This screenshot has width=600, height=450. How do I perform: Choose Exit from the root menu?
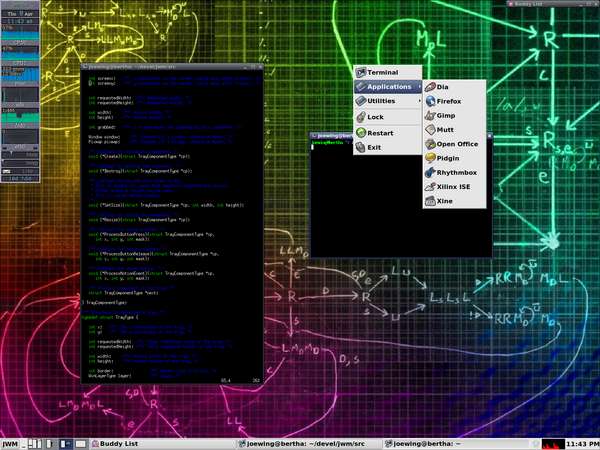coord(373,147)
